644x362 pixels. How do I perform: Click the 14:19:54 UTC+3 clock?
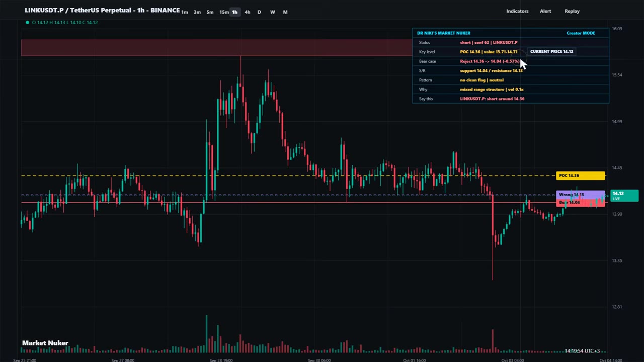582,351
